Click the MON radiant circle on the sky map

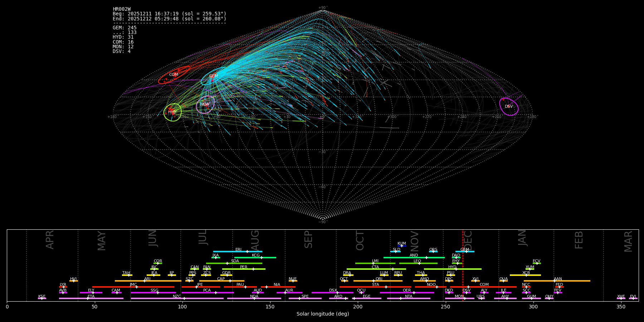(x=205, y=104)
